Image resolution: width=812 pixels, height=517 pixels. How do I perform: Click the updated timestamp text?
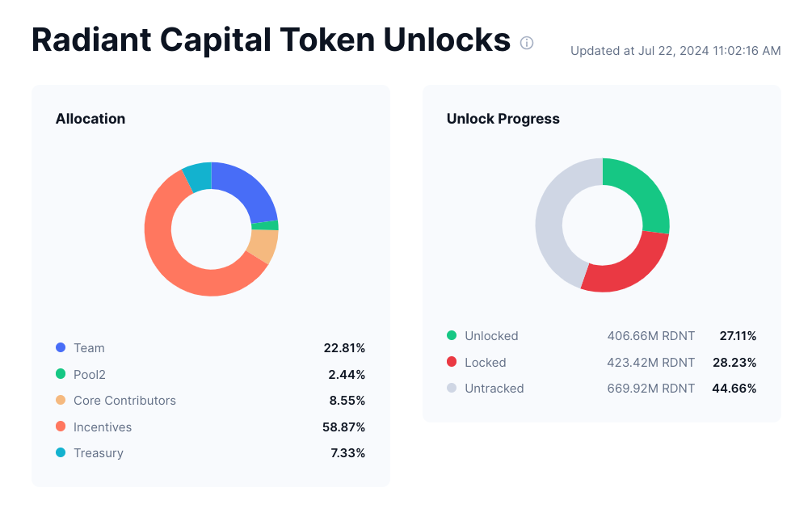[x=675, y=50]
